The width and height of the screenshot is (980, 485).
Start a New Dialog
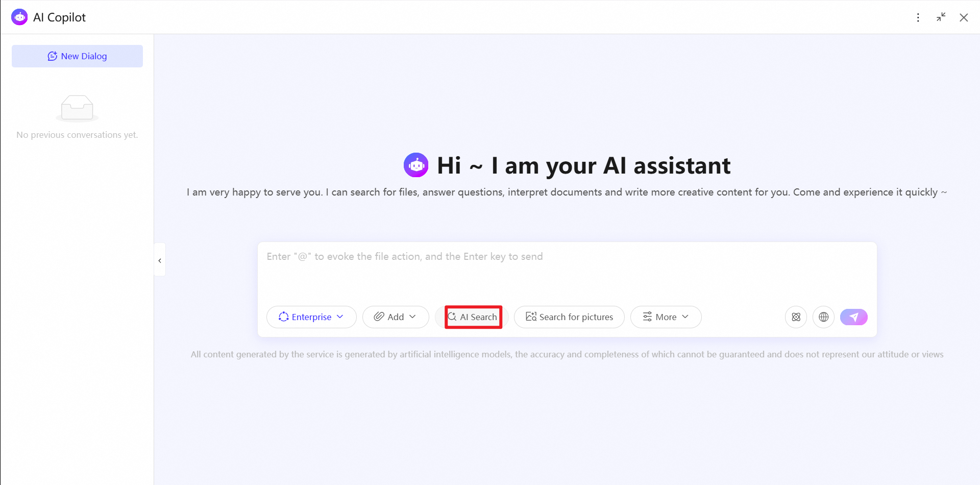pos(77,56)
